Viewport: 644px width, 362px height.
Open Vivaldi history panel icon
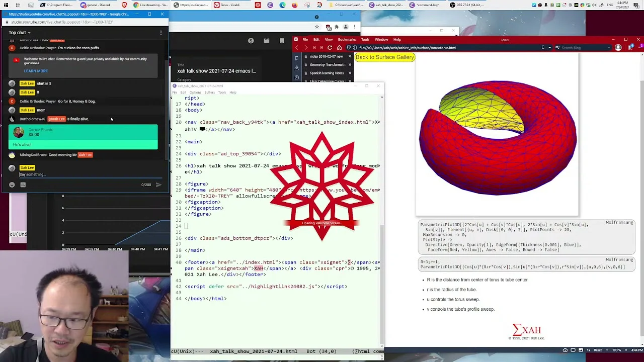[x=297, y=77]
